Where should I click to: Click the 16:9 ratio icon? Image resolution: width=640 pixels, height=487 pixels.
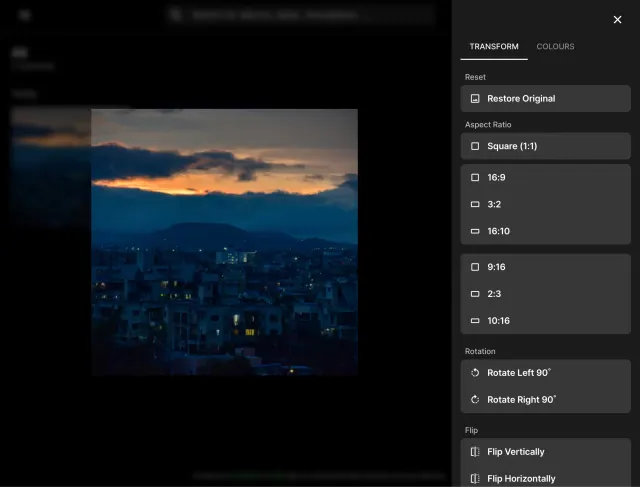[475, 178]
